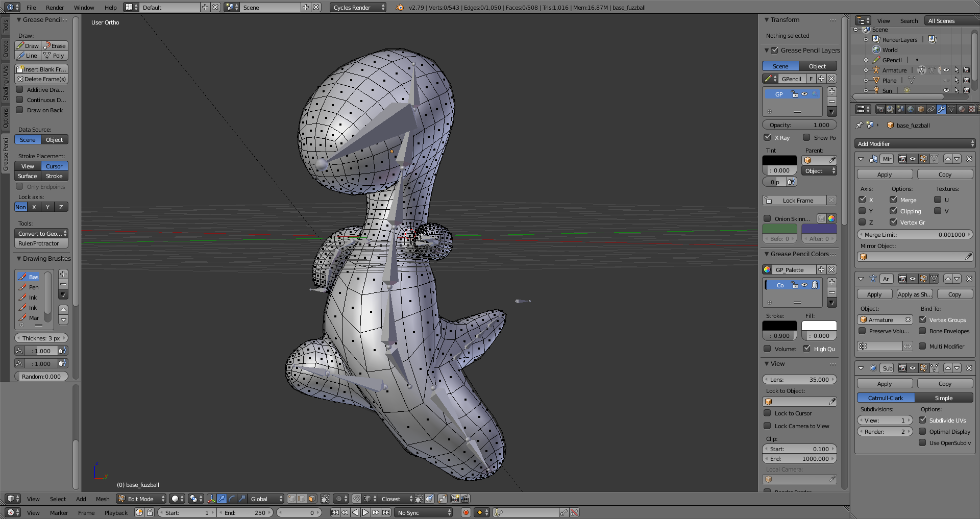Click Insert Blank Frame button
This screenshot has height=519, width=980.
(x=41, y=69)
